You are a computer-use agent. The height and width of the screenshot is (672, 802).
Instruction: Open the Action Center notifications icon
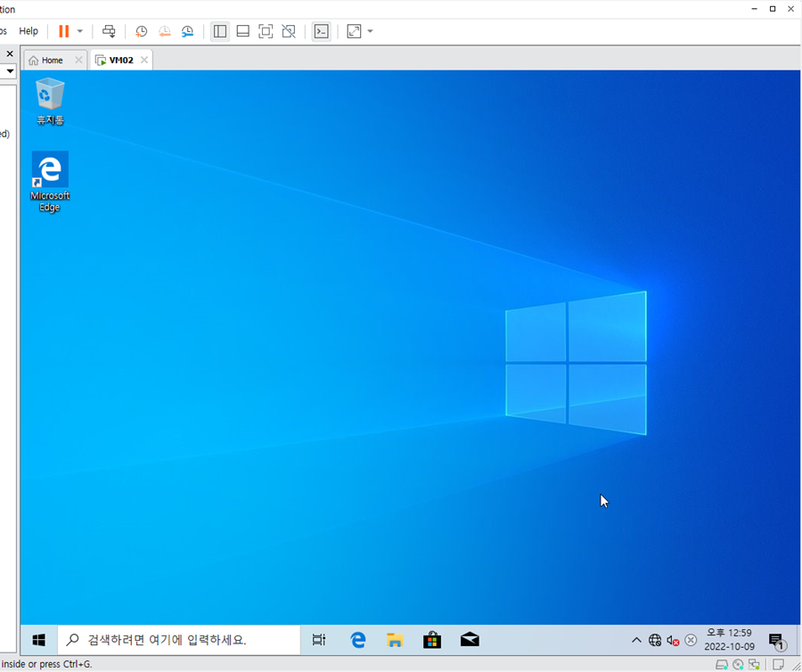coord(777,640)
